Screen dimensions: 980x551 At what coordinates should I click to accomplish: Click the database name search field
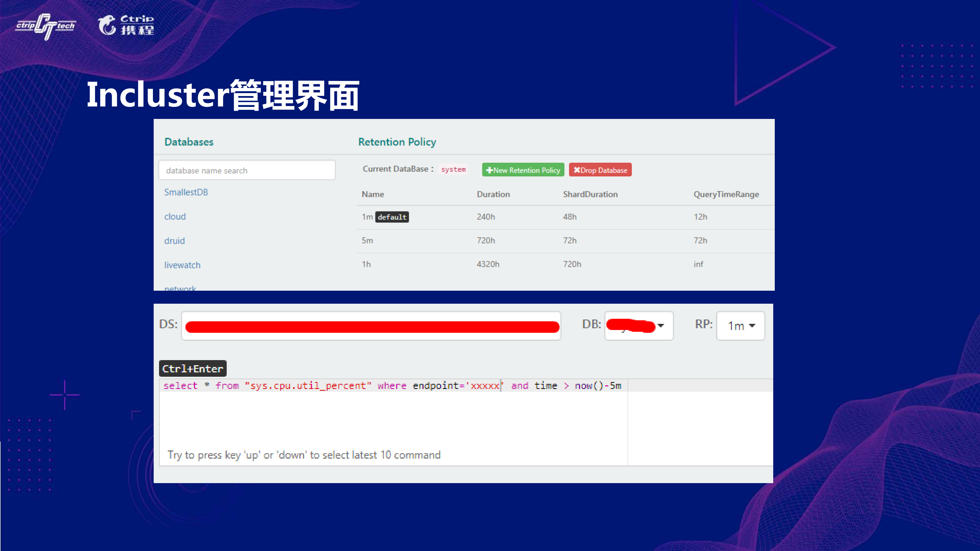click(x=247, y=170)
